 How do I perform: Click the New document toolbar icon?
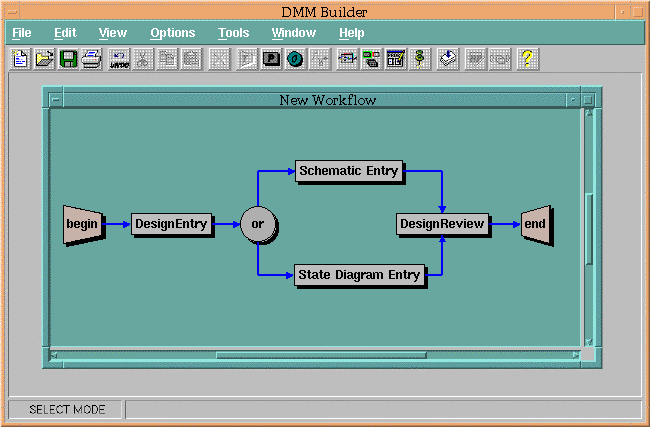click(x=21, y=60)
